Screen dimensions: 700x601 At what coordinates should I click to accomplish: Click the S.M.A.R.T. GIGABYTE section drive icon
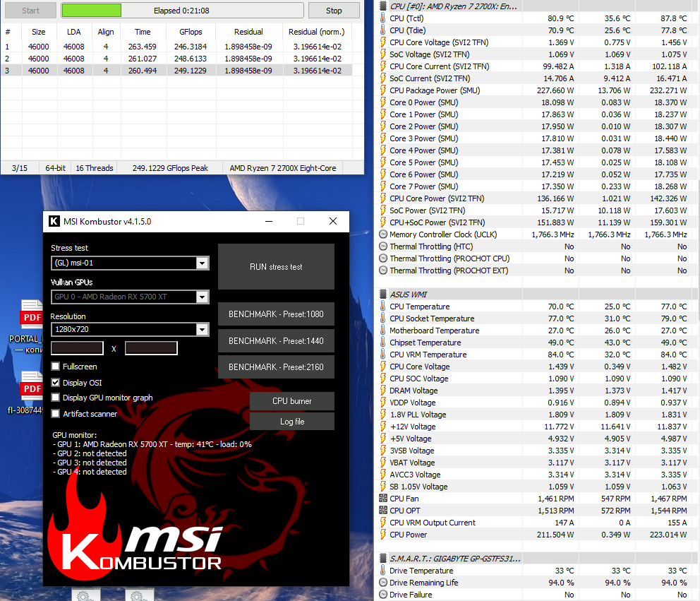pyautogui.click(x=383, y=559)
